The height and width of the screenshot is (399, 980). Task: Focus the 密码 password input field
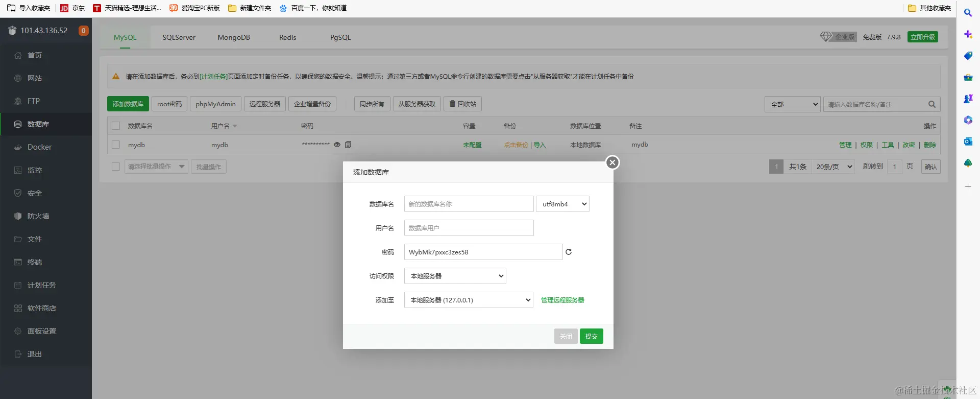click(483, 252)
